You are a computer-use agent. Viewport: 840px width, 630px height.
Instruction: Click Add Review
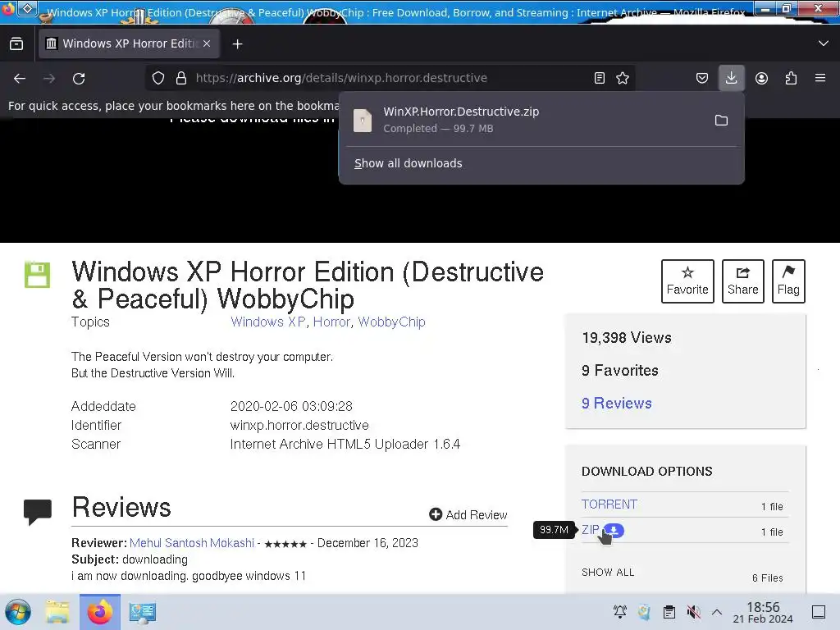click(468, 515)
